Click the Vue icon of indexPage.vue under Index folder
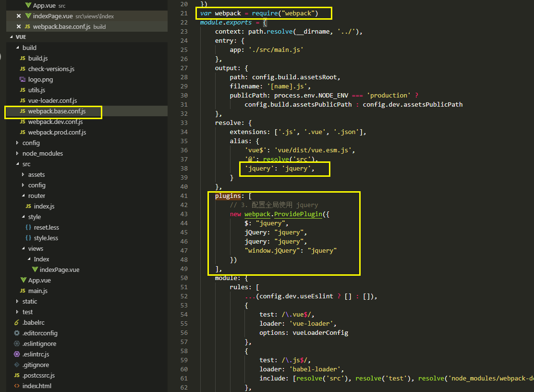Image resolution: width=534 pixels, height=392 pixels. tap(35, 269)
